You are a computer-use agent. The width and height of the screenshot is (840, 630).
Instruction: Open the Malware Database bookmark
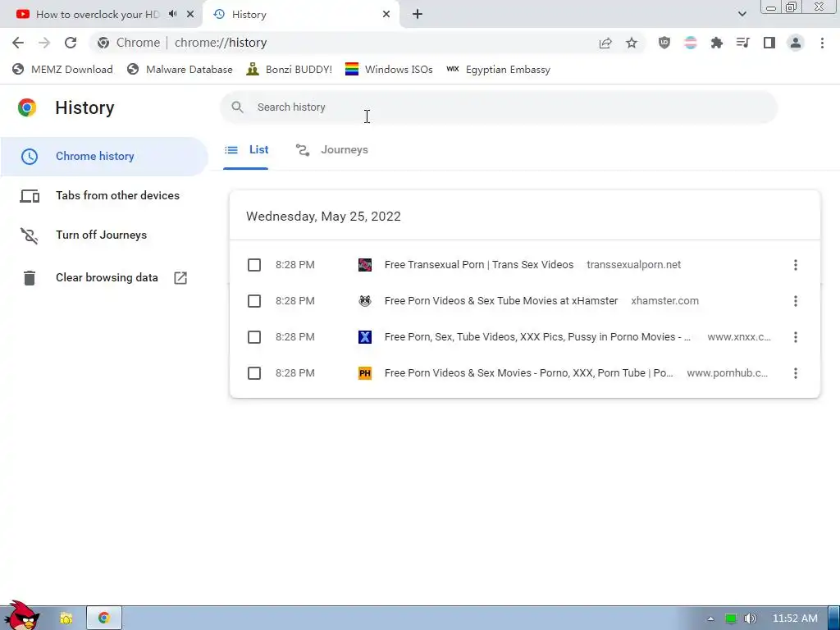[180, 70]
